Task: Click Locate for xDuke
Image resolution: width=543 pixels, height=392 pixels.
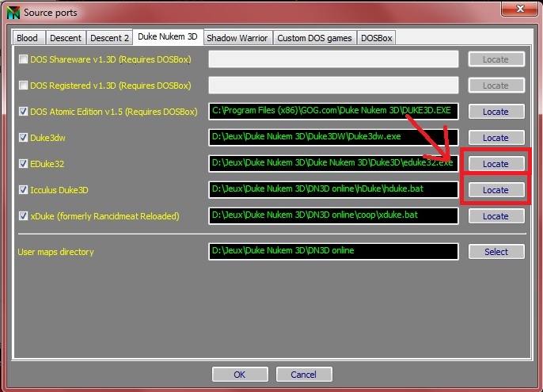Action: 496,216
